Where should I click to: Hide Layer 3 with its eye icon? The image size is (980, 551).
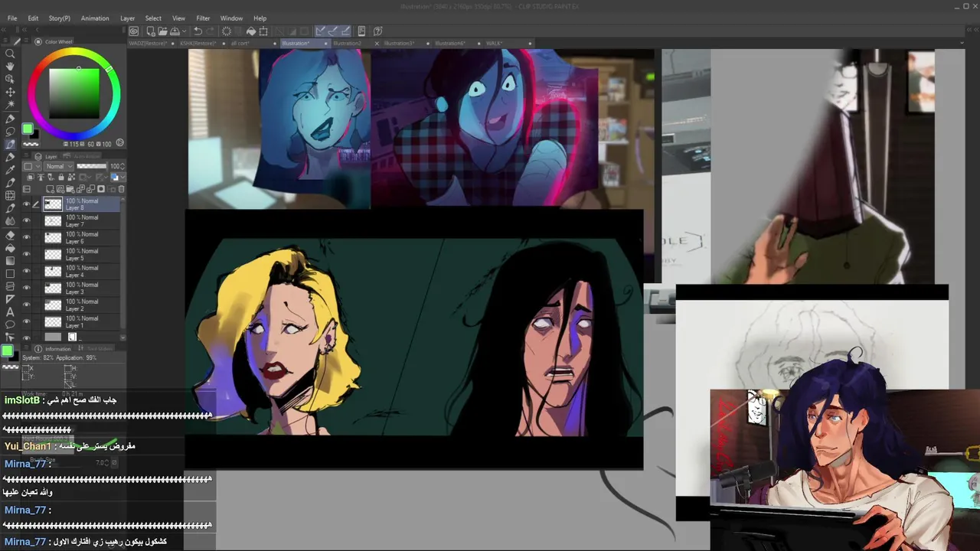pyautogui.click(x=26, y=288)
